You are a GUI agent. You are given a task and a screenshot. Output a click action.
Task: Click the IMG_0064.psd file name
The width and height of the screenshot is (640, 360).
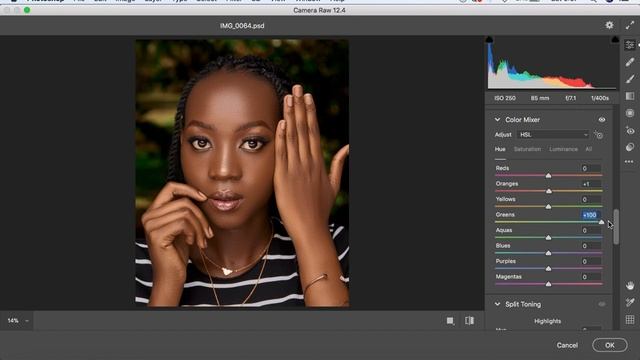pyautogui.click(x=242, y=26)
